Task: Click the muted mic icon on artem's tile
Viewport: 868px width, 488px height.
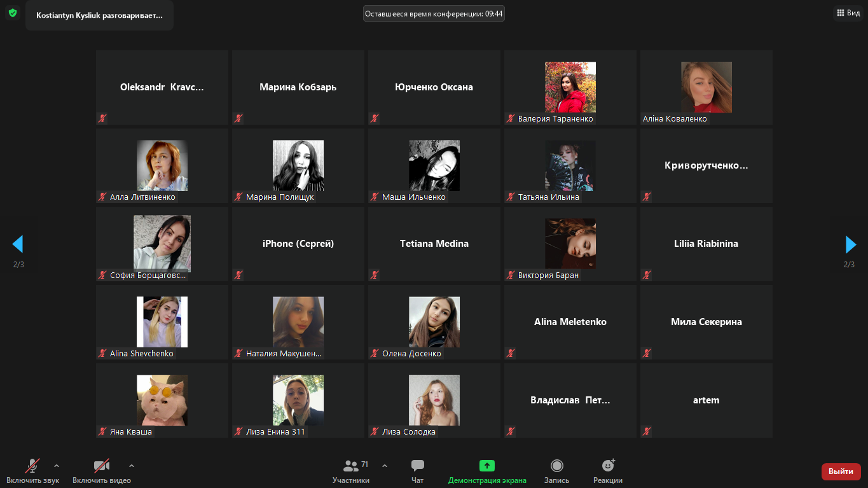Action: [647, 431]
